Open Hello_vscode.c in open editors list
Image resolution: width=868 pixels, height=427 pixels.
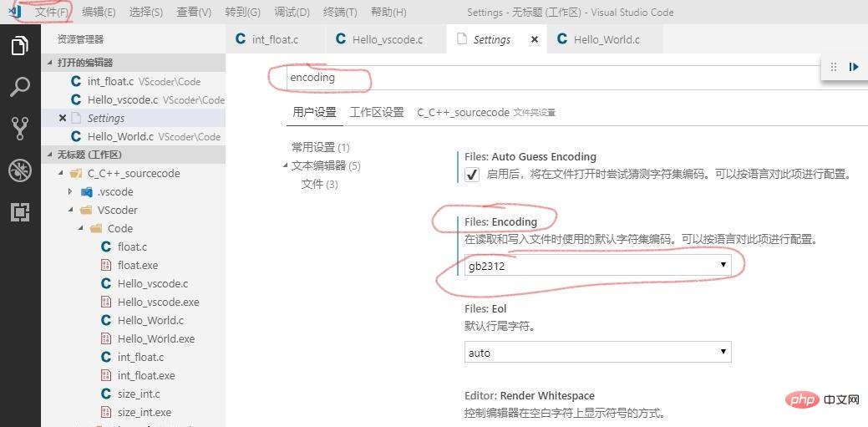pyautogui.click(x=134, y=99)
